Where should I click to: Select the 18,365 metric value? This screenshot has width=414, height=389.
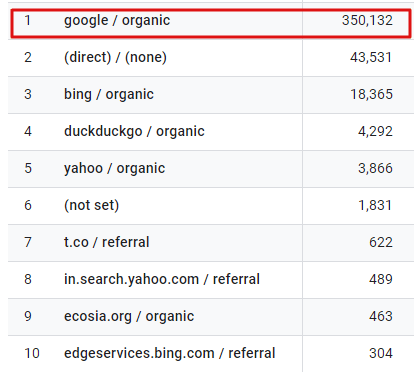pos(371,94)
